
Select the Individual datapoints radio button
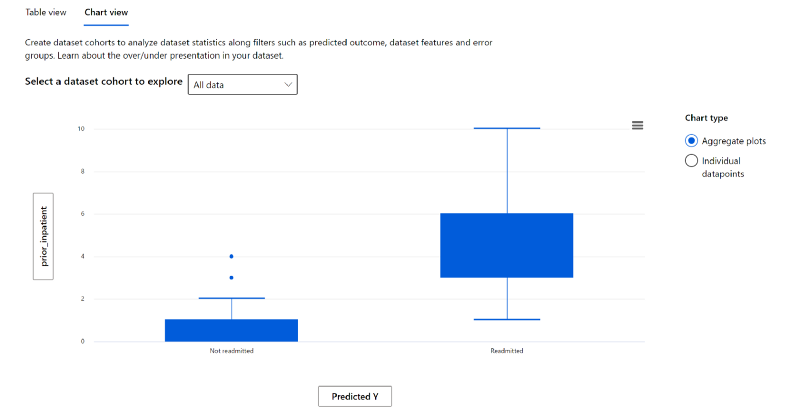(x=691, y=160)
